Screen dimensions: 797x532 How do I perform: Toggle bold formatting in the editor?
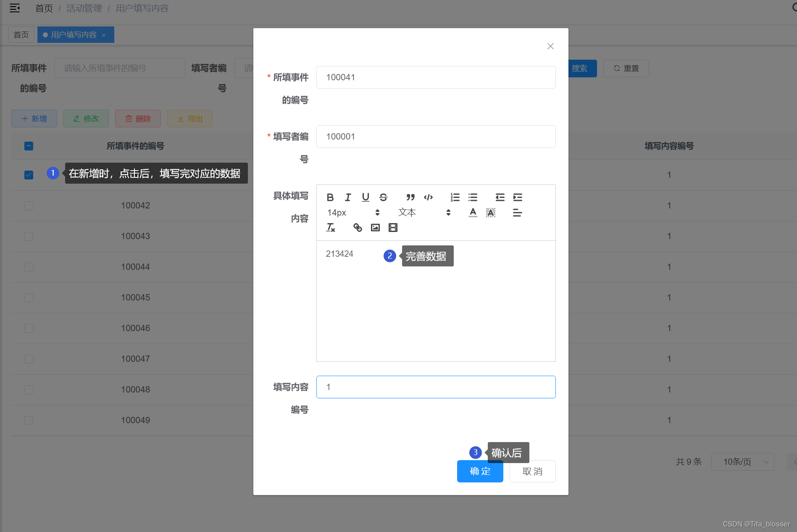pos(330,198)
